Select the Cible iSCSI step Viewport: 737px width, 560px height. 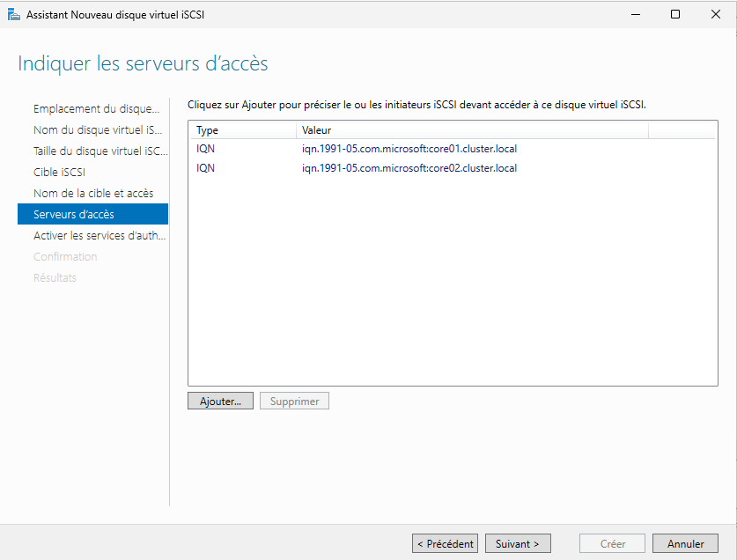pyautogui.click(x=59, y=173)
